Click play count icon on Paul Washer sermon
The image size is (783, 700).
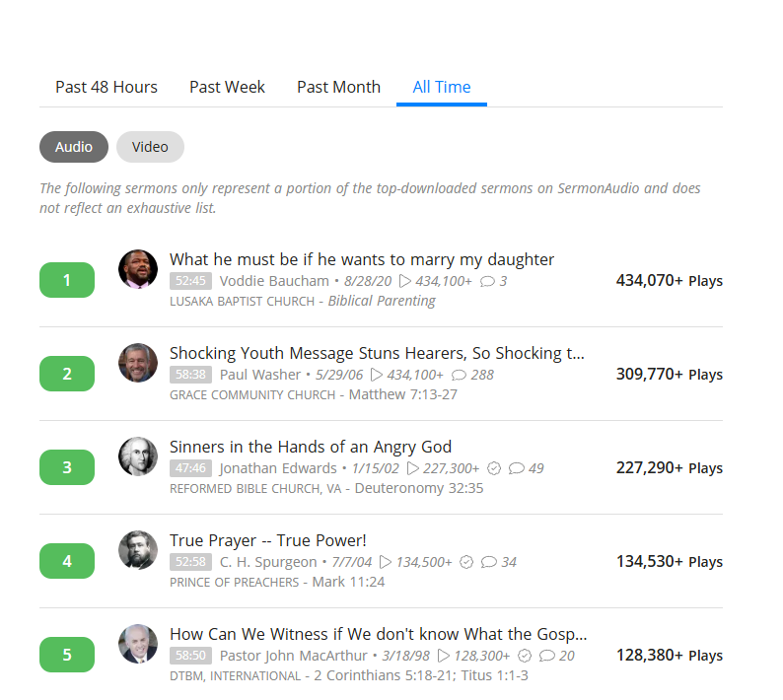click(405, 375)
